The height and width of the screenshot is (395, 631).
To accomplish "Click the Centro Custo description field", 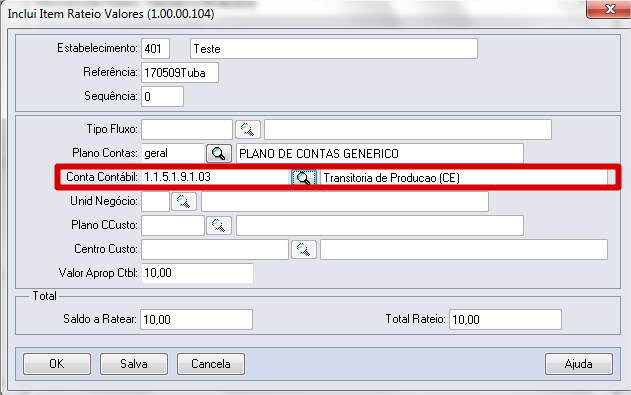I will point(464,249).
